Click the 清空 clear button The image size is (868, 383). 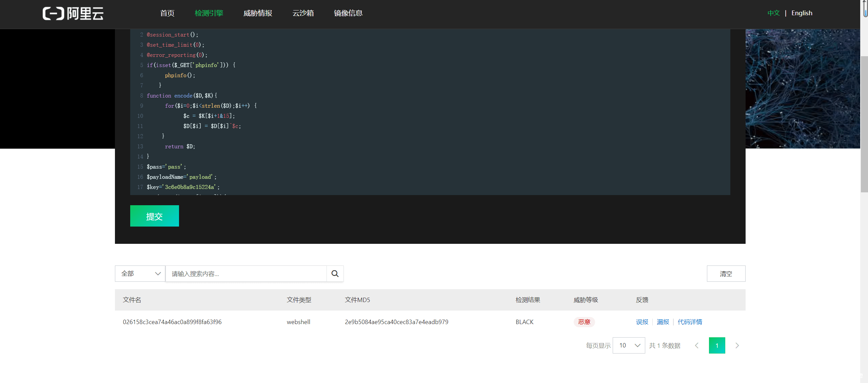726,274
